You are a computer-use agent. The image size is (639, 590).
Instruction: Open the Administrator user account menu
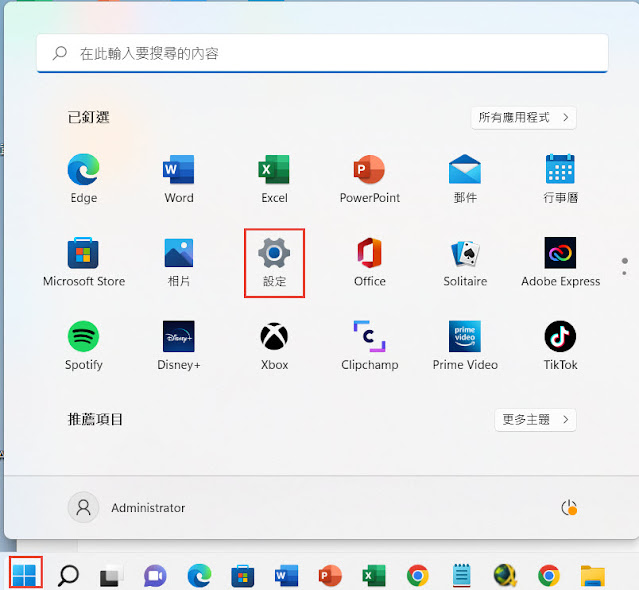tap(127, 508)
